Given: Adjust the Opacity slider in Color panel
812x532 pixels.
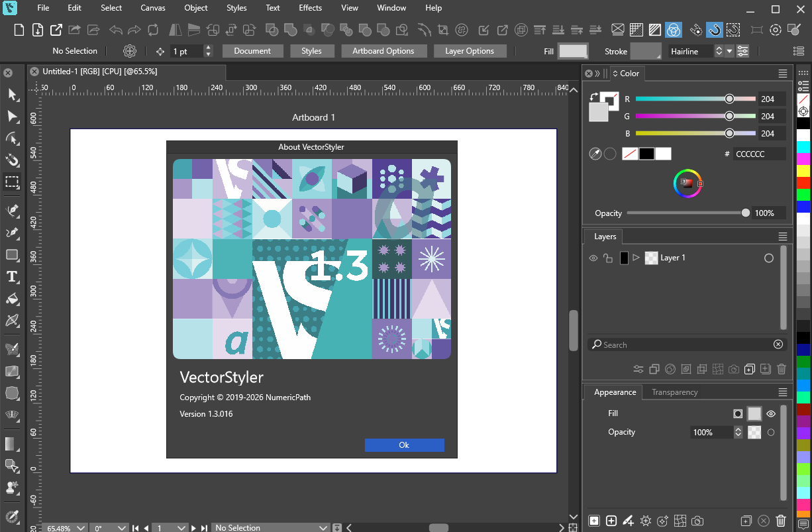Looking at the screenshot, I should click(746, 213).
